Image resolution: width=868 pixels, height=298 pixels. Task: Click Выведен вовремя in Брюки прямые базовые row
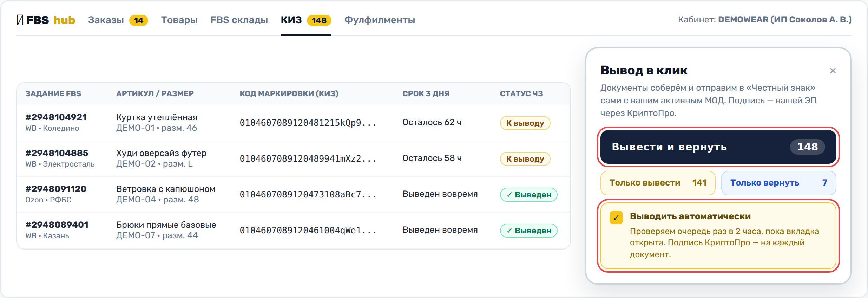pos(440,230)
